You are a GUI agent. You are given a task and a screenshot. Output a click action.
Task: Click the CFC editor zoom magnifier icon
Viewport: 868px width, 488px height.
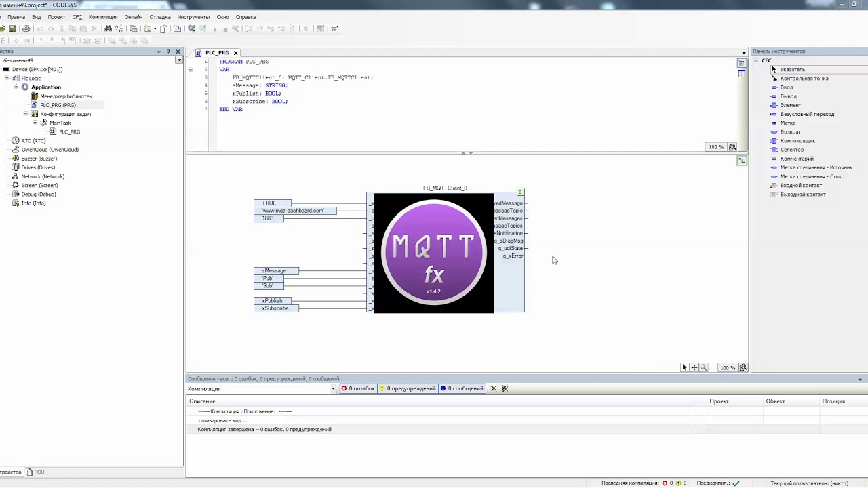pyautogui.click(x=743, y=367)
